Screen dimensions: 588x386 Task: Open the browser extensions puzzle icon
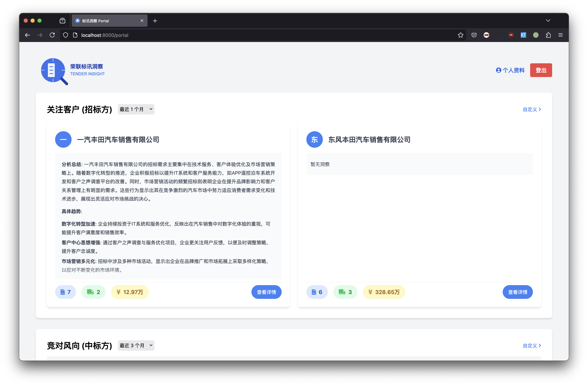click(x=548, y=35)
